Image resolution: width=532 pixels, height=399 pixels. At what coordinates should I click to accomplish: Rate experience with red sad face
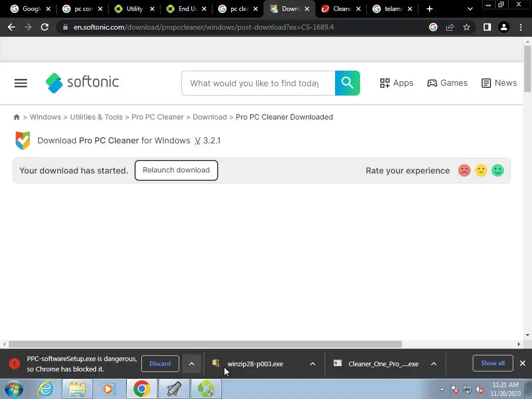point(464,170)
